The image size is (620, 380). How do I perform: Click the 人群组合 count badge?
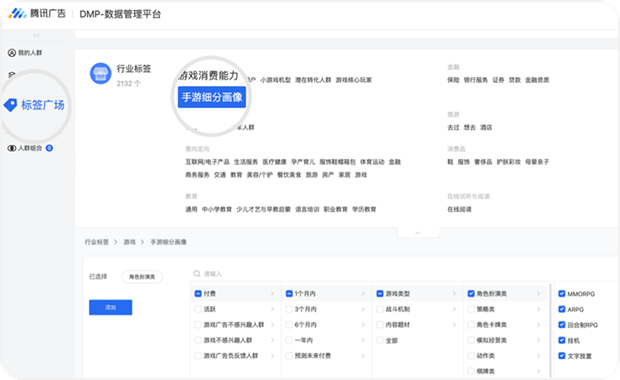coord(49,148)
